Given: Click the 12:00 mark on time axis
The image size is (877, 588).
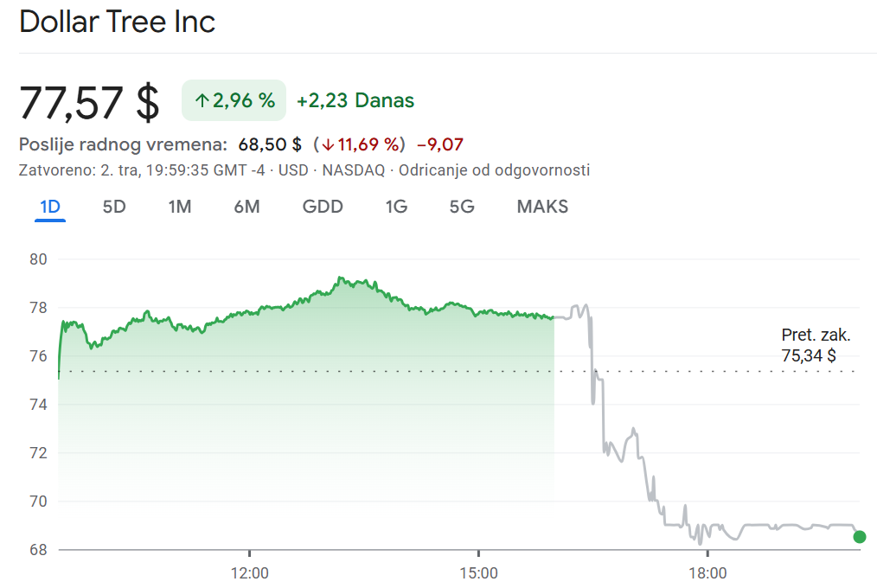Looking at the screenshot, I should [x=250, y=572].
